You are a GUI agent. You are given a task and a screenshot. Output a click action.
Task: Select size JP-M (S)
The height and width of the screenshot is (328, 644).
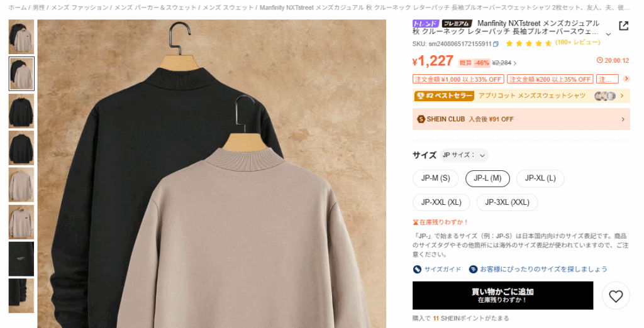[x=435, y=178]
